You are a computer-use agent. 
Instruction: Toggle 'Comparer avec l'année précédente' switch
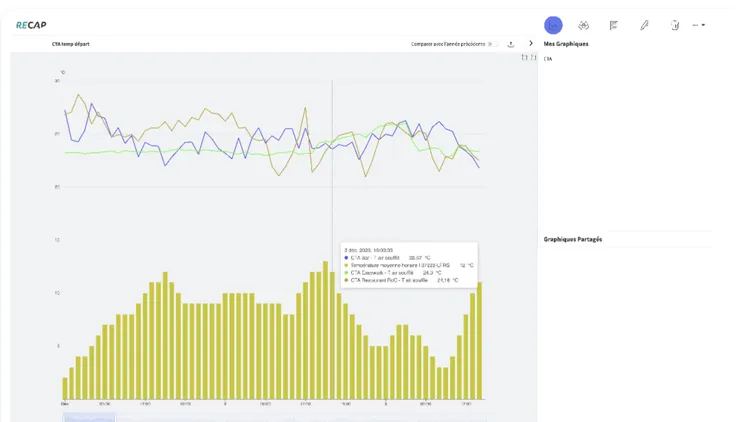pos(491,44)
